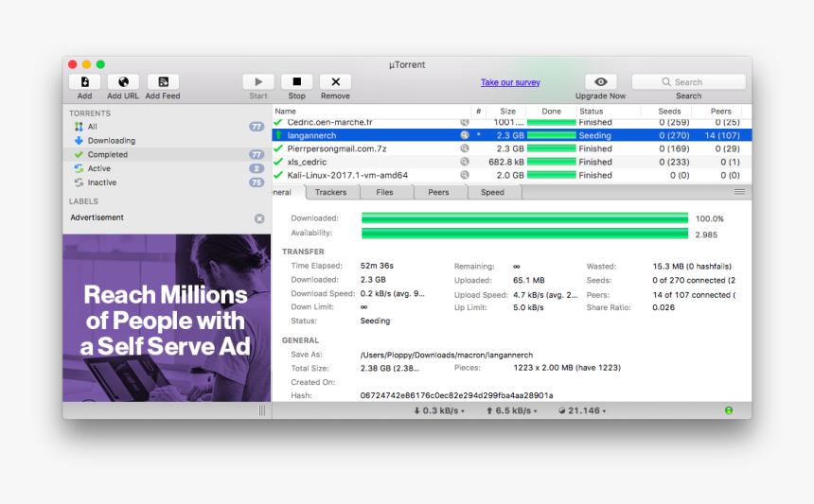Stop the selected torrent
This screenshot has width=814, height=504.
pyautogui.click(x=296, y=82)
